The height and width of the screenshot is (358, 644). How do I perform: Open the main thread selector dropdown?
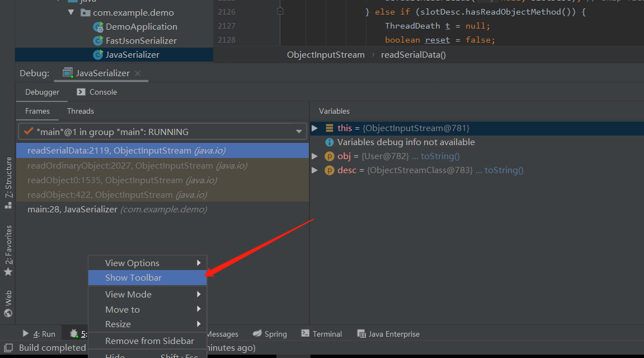click(163, 132)
